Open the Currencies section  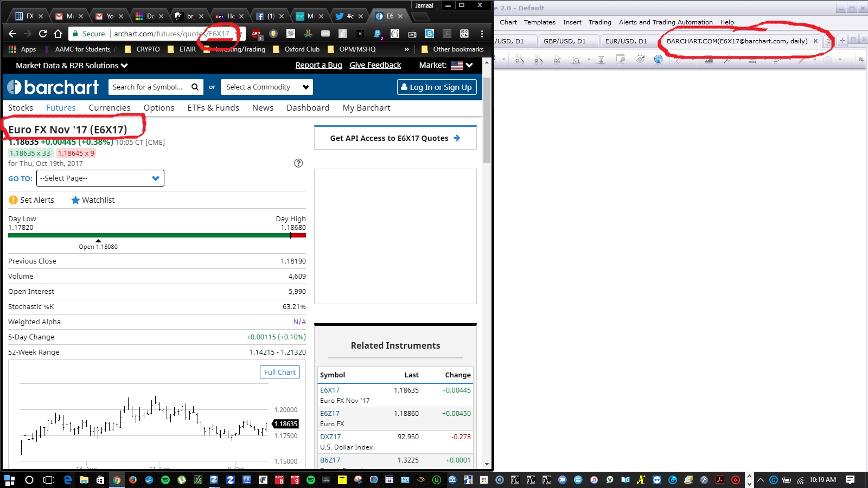[110, 108]
